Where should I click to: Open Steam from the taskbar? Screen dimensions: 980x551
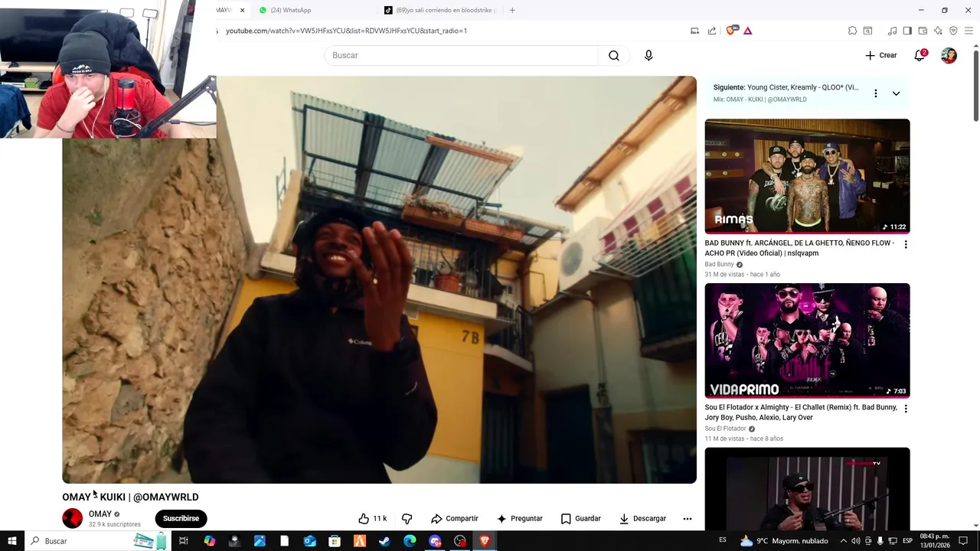point(384,541)
